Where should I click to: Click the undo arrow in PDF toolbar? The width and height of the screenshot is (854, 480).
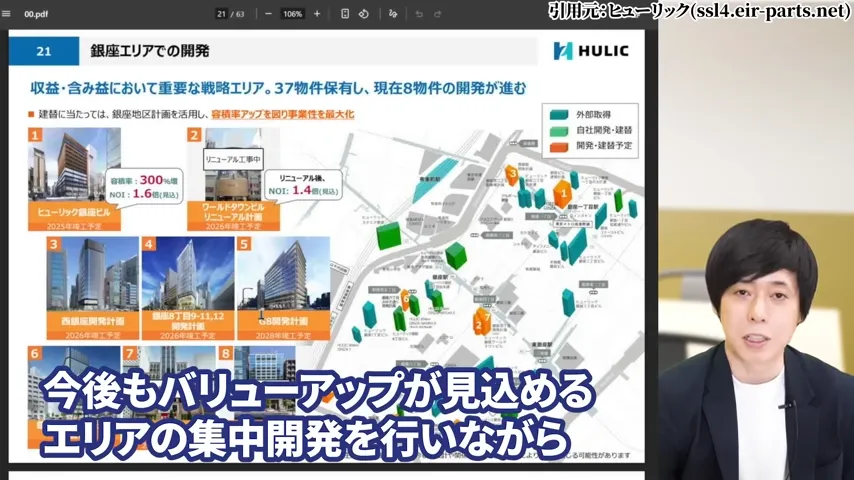click(x=419, y=14)
